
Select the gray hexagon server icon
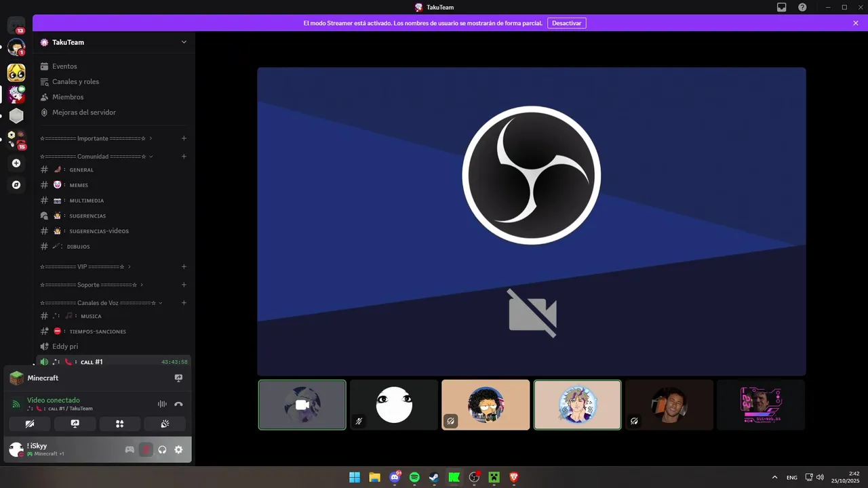pyautogui.click(x=16, y=116)
